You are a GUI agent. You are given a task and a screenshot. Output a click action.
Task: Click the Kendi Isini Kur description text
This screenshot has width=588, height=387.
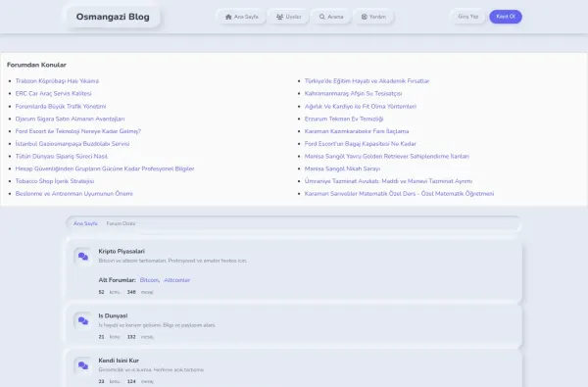point(151,369)
